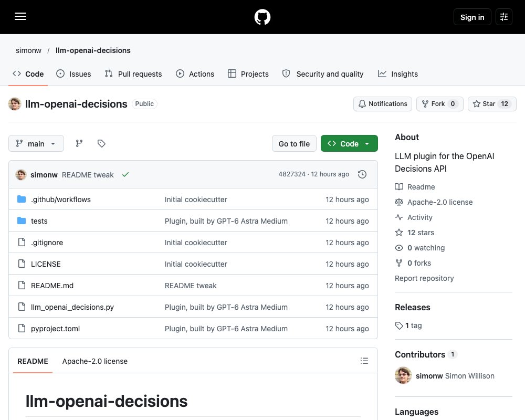The image size is (525, 420).
Task: Open llm_openai_decisions.py file
Action: (72, 307)
